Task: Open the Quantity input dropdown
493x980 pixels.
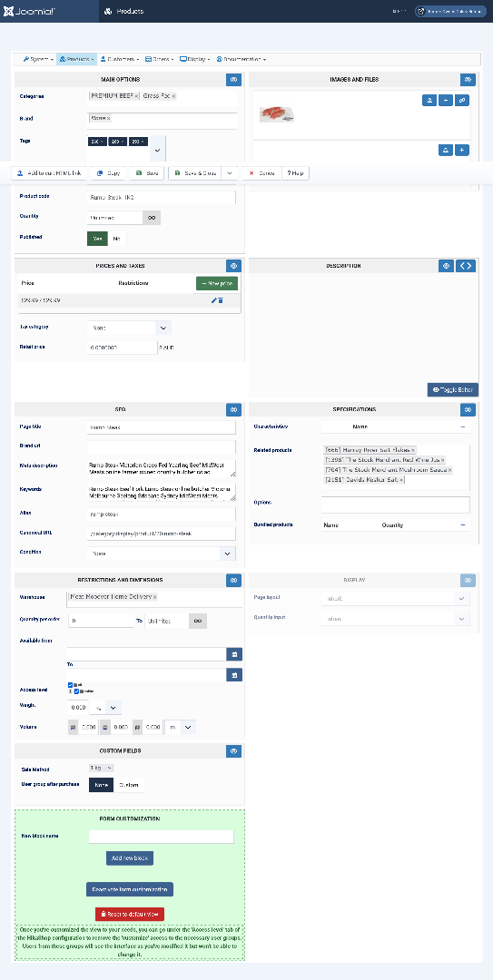Action: [x=395, y=618]
